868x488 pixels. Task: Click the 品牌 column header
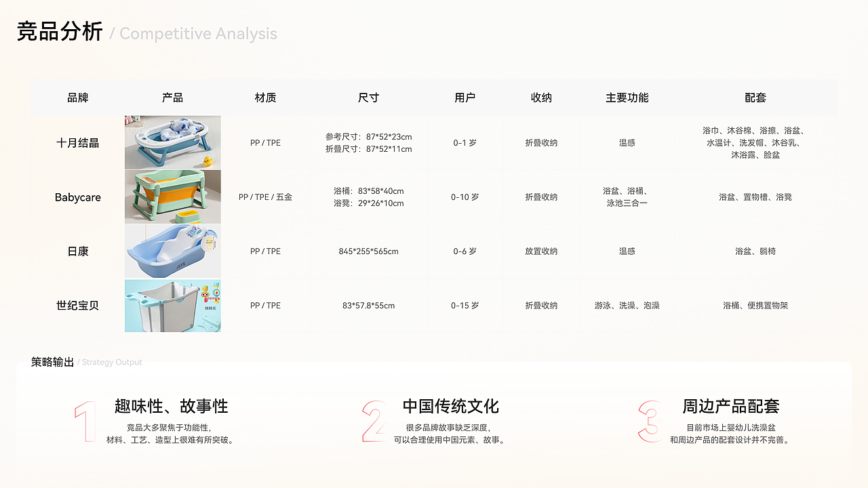pos(78,98)
